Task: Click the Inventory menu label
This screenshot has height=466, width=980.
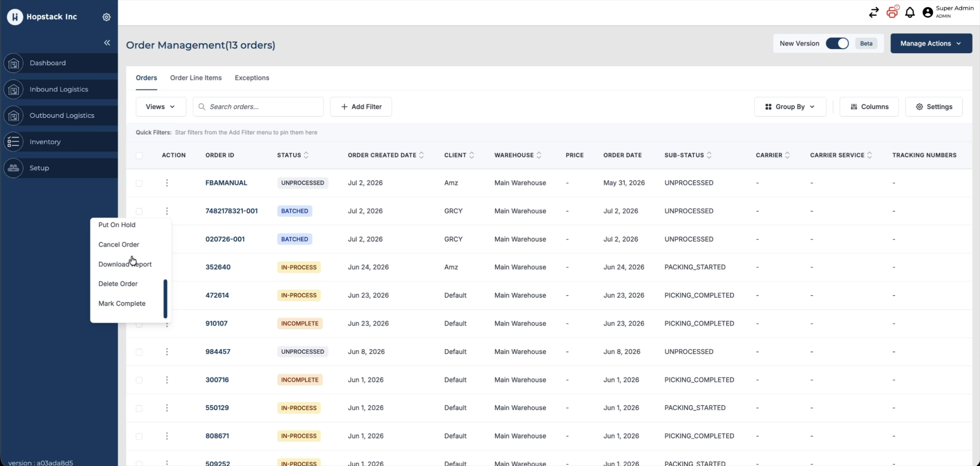Action: tap(45, 142)
